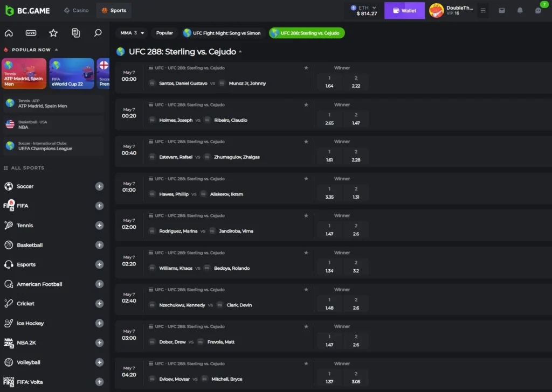This screenshot has height=392, width=552.
Task: Open the notifications bell icon
Action: click(520, 11)
